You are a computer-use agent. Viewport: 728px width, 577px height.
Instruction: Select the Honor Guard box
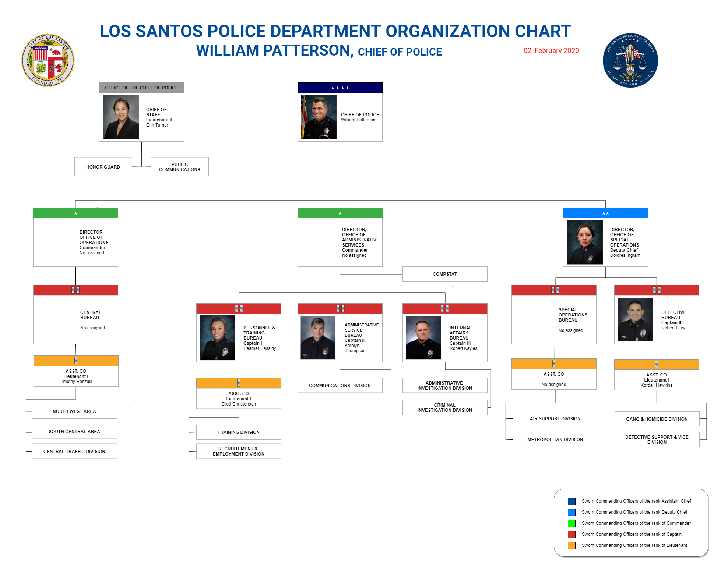(103, 167)
